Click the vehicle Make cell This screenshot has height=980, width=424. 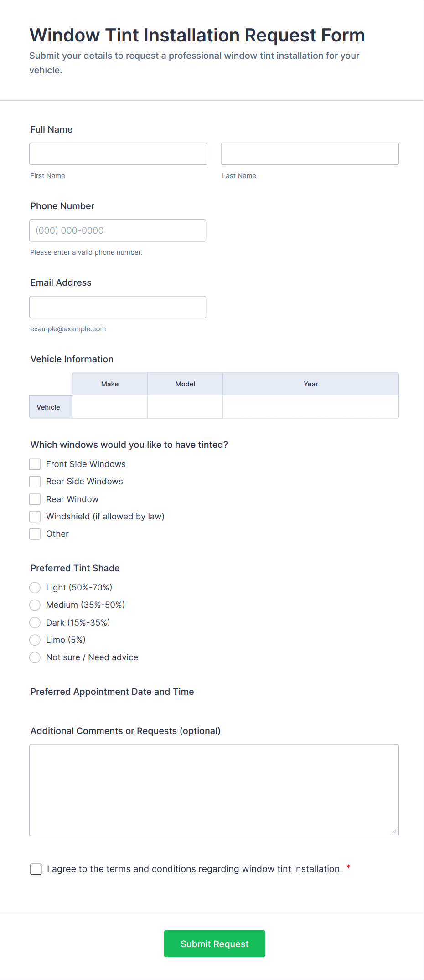point(109,406)
